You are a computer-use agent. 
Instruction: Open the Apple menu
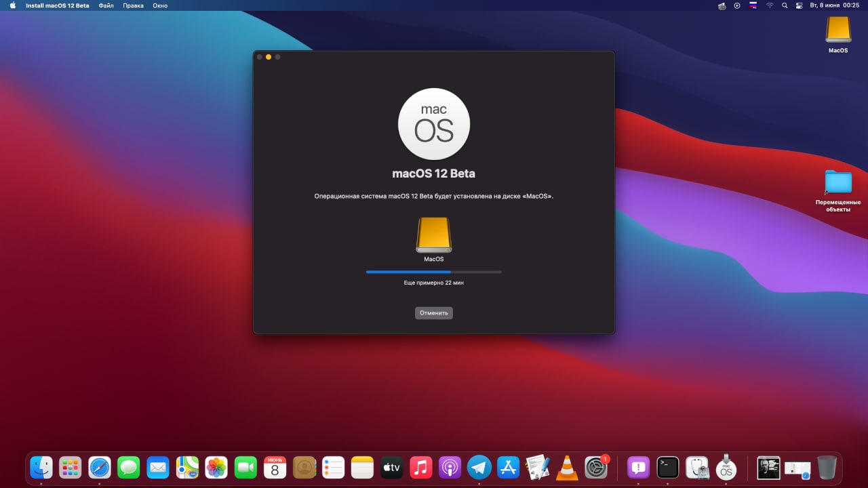pyautogui.click(x=12, y=5)
